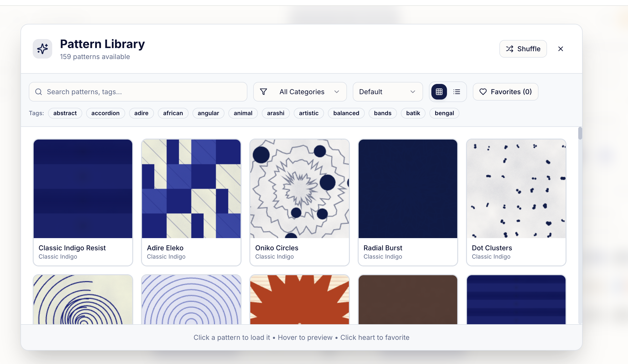Show Favorites (0) patterns
This screenshot has height=364, width=628.
[x=505, y=92]
